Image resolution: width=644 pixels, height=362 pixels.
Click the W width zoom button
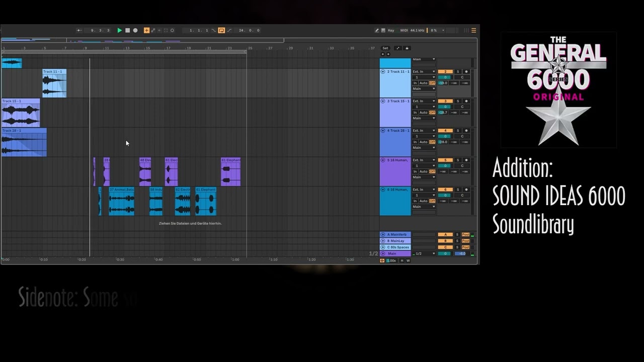coord(408,260)
